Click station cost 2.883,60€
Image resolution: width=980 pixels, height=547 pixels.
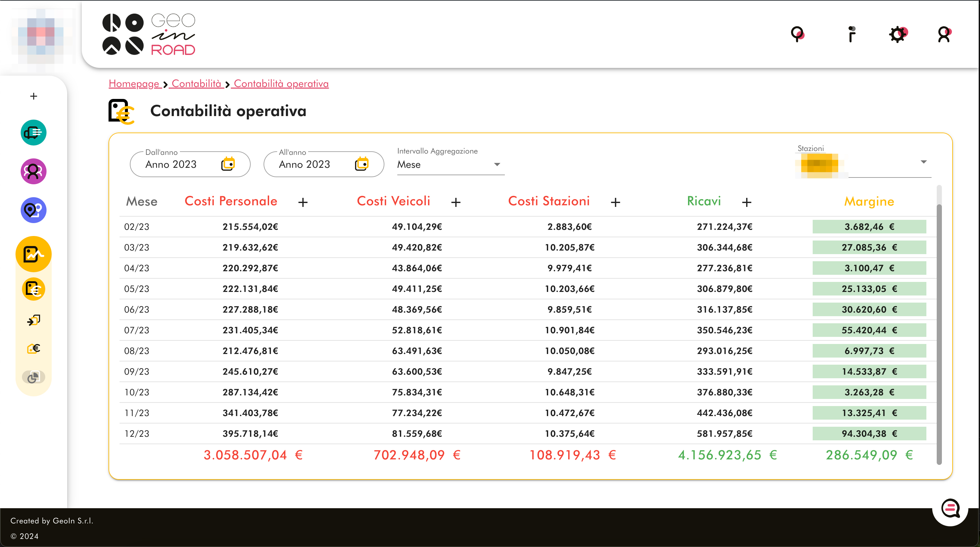569,227
